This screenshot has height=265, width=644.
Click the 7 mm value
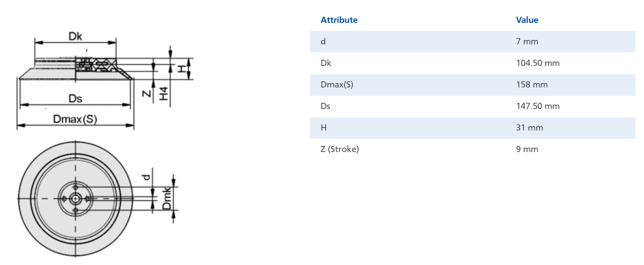coord(527,41)
